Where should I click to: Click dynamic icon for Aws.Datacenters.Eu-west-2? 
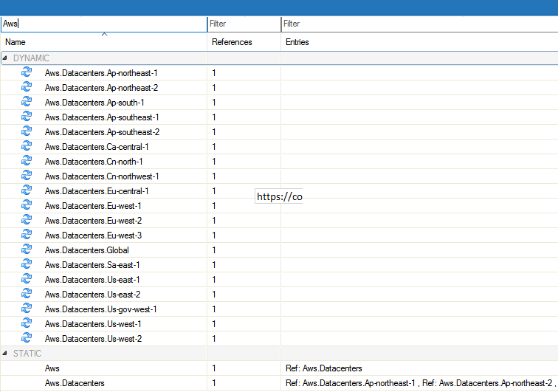pyautogui.click(x=27, y=220)
